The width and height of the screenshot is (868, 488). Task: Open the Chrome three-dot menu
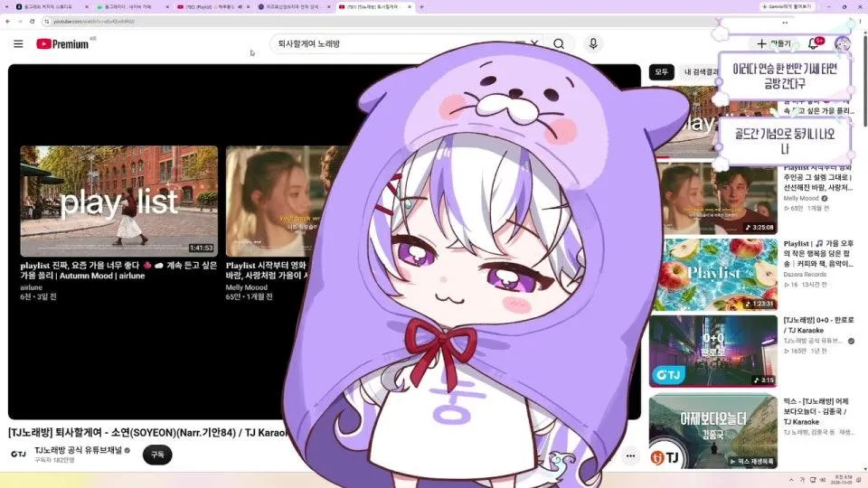coord(861,21)
